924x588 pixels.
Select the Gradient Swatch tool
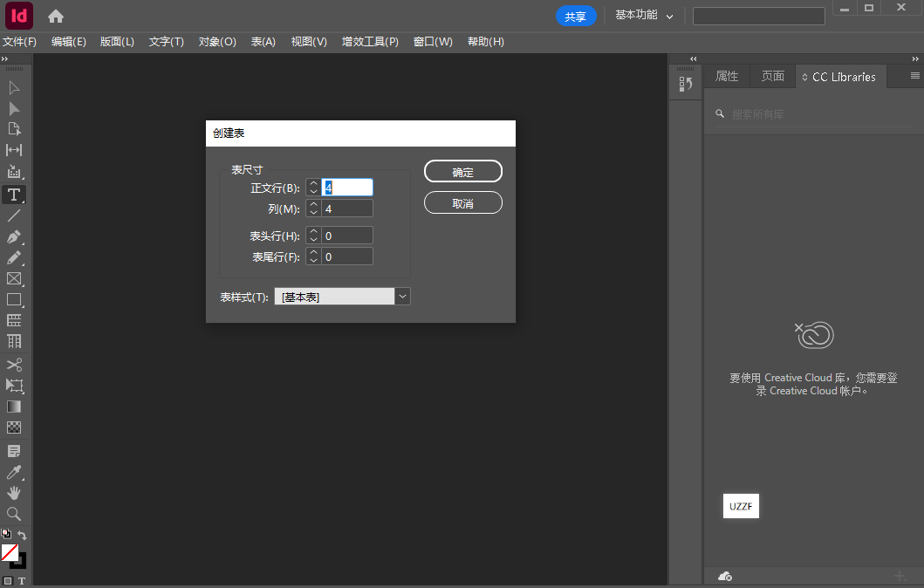coord(14,407)
